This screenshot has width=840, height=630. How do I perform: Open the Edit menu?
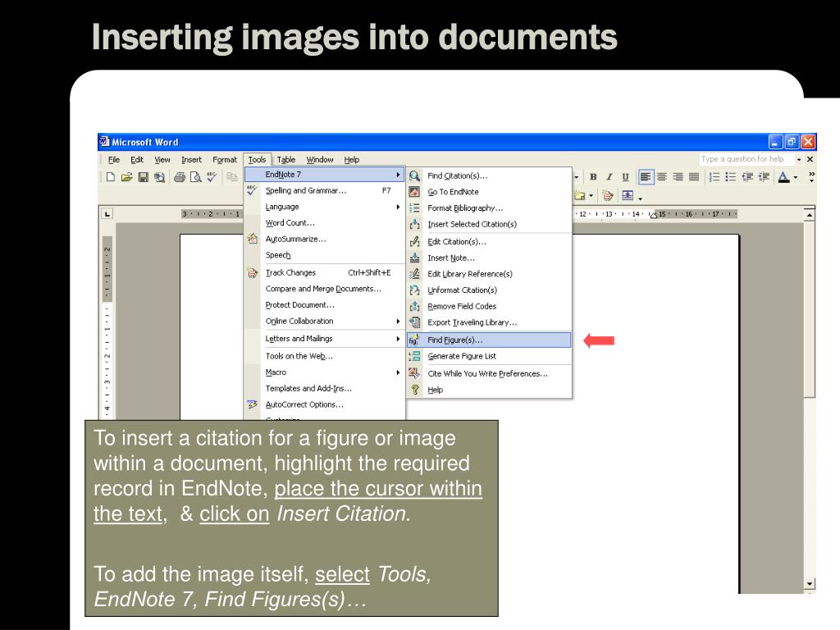coord(137,160)
